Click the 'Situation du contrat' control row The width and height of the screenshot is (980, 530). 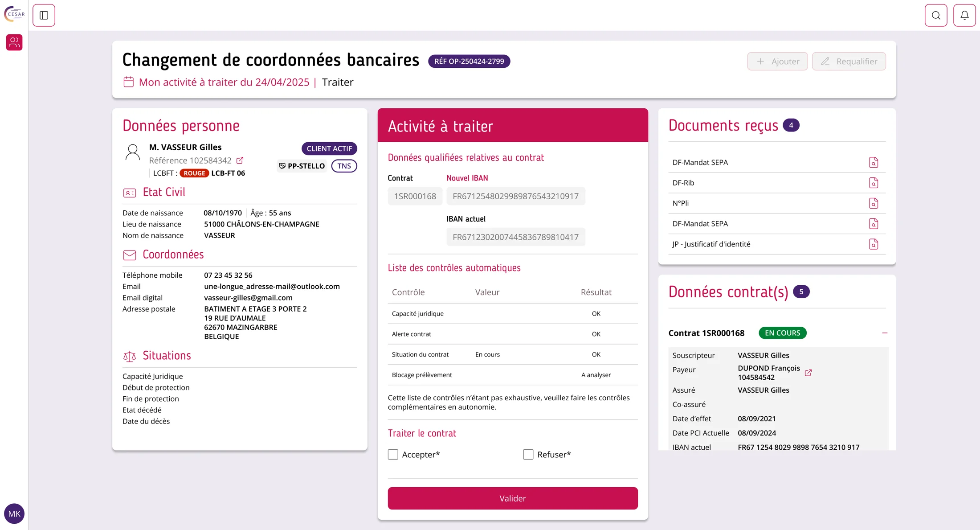coord(513,354)
